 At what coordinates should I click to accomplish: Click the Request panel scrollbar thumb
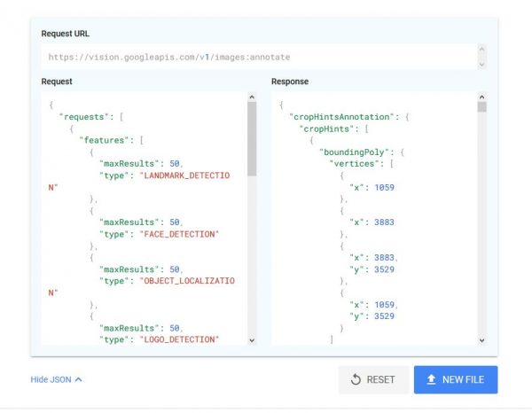pos(252,138)
